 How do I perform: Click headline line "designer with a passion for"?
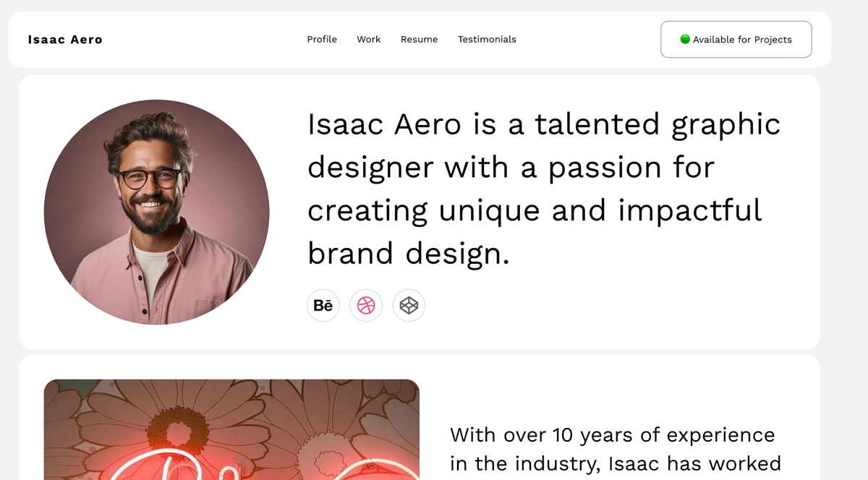click(511, 168)
